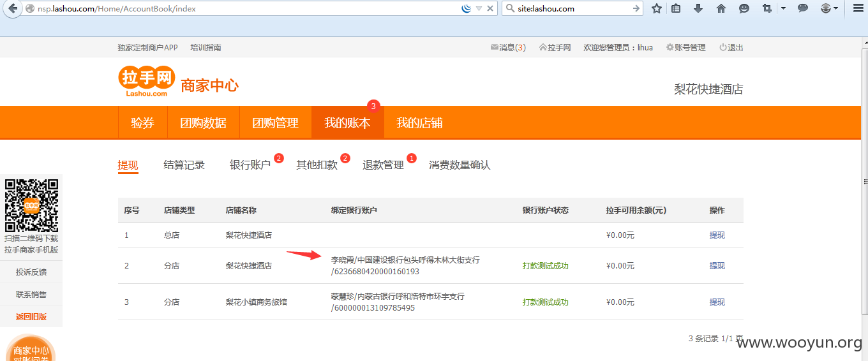868x361 pixels.
Task: Open the 团购管理 main tab
Action: point(275,123)
